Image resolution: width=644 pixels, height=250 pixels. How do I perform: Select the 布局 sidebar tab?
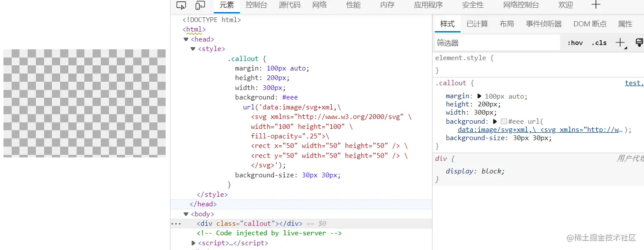[x=507, y=24]
